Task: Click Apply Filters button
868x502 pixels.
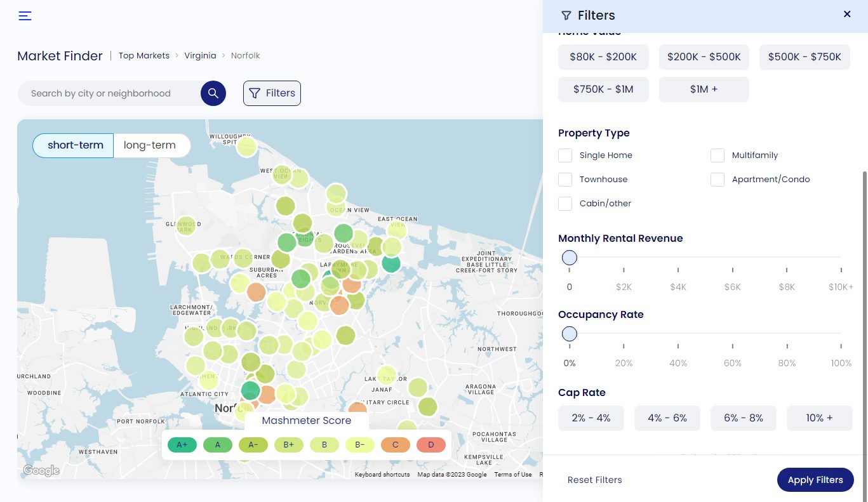Action: pyautogui.click(x=815, y=480)
